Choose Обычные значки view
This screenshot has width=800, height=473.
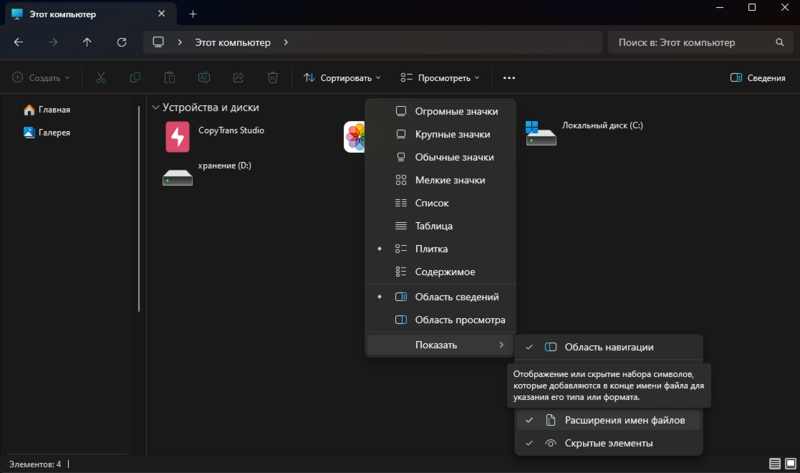[x=441, y=157]
